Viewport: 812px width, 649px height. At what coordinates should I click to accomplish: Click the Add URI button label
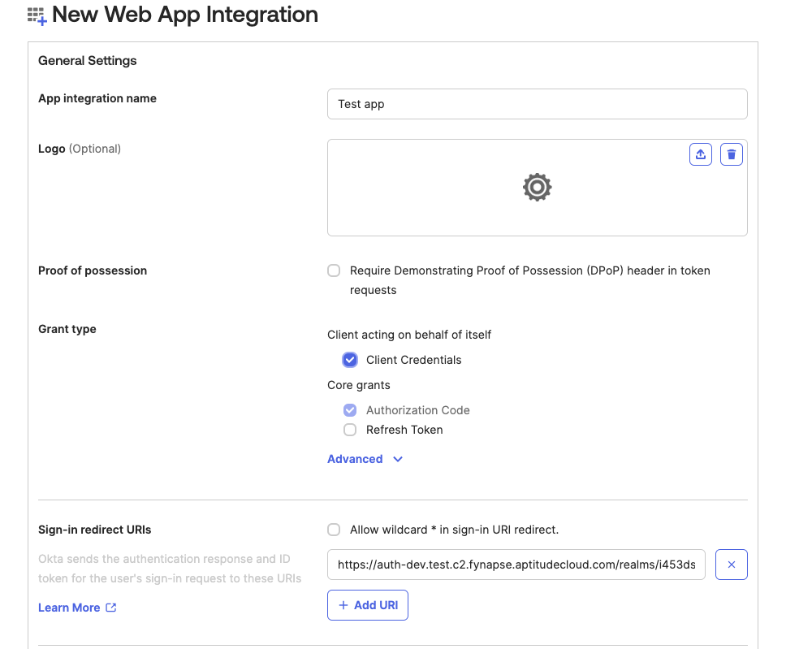(x=376, y=605)
